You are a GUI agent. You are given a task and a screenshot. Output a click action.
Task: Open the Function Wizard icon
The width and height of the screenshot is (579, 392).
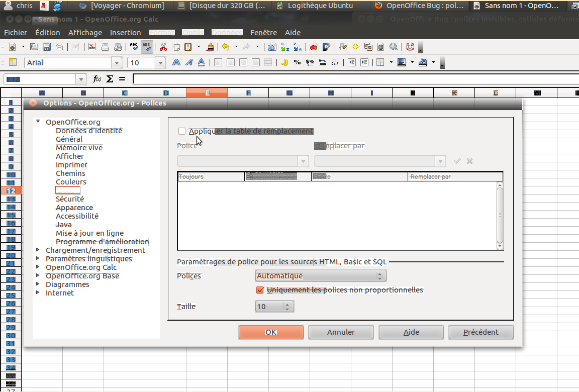pos(97,79)
